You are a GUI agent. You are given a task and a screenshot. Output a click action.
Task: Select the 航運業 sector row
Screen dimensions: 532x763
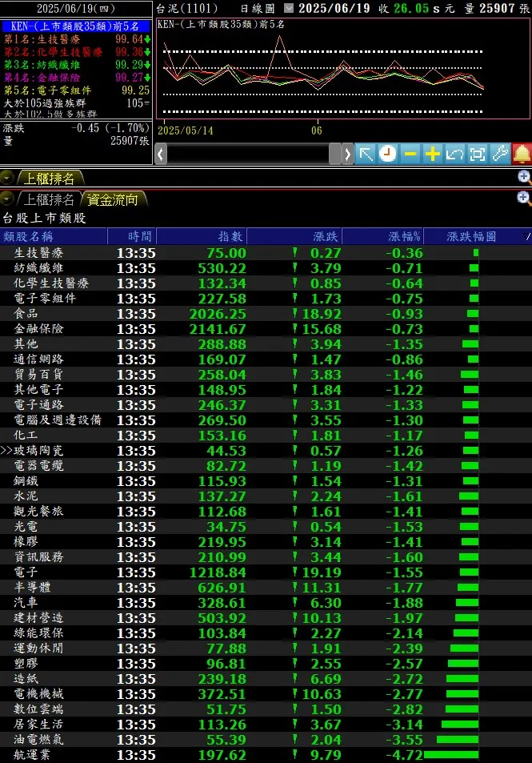(x=266, y=755)
